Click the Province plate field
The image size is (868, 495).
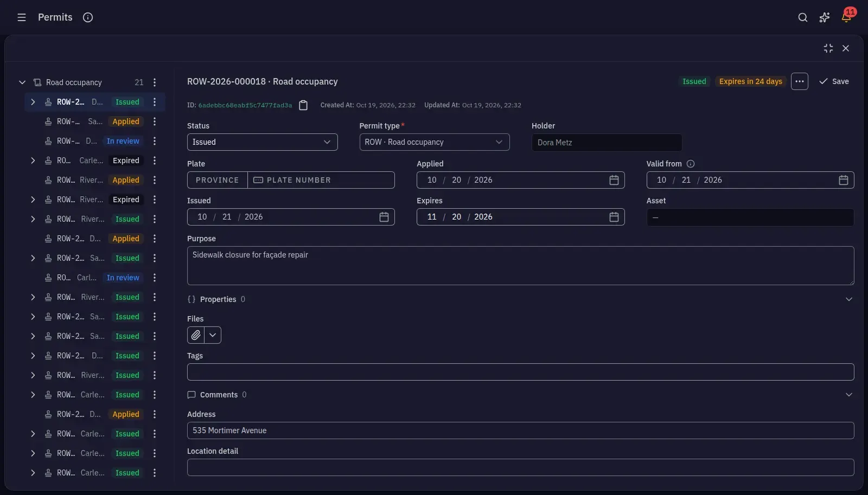218,180
